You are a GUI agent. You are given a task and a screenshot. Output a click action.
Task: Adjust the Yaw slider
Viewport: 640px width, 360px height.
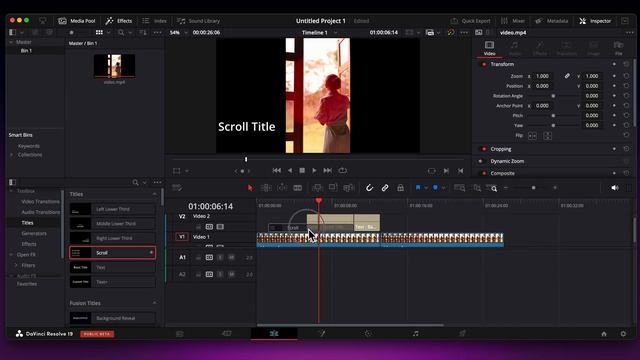[553, 125]
